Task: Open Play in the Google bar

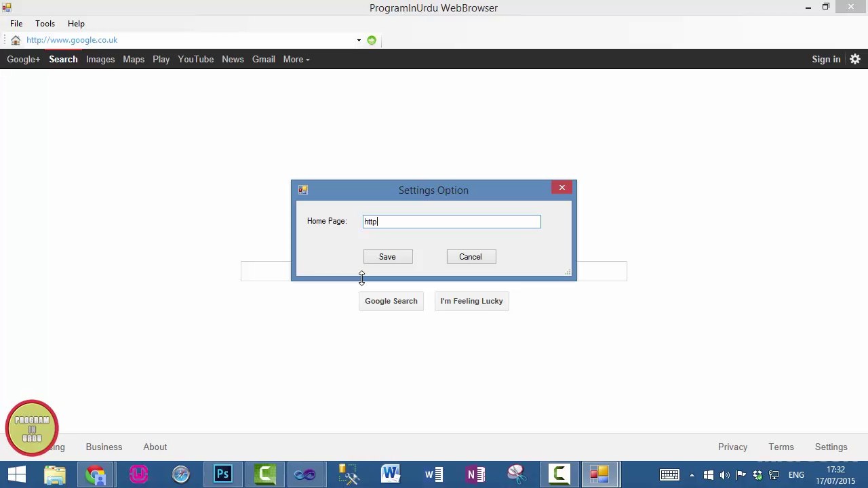Action: 161,59
